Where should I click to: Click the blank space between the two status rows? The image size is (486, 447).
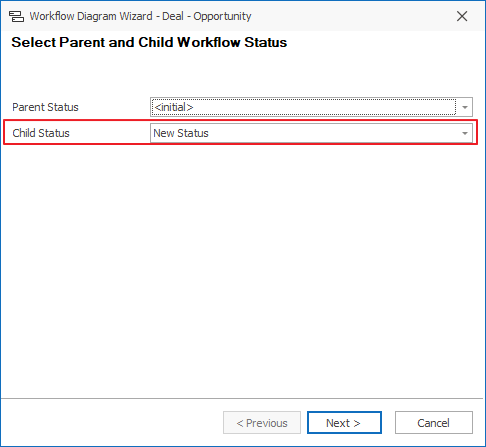point(243,120)
